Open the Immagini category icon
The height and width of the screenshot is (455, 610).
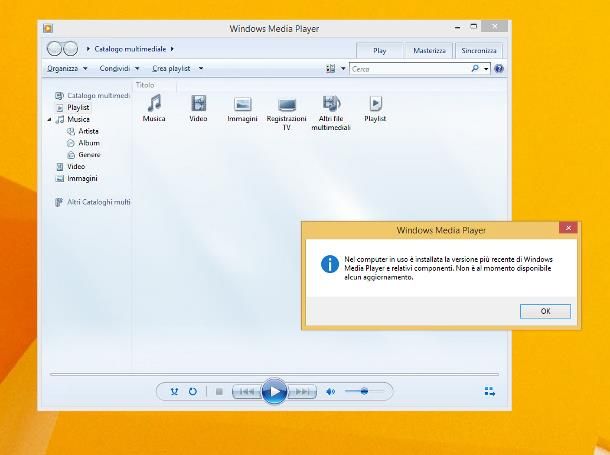click(242, 109)
